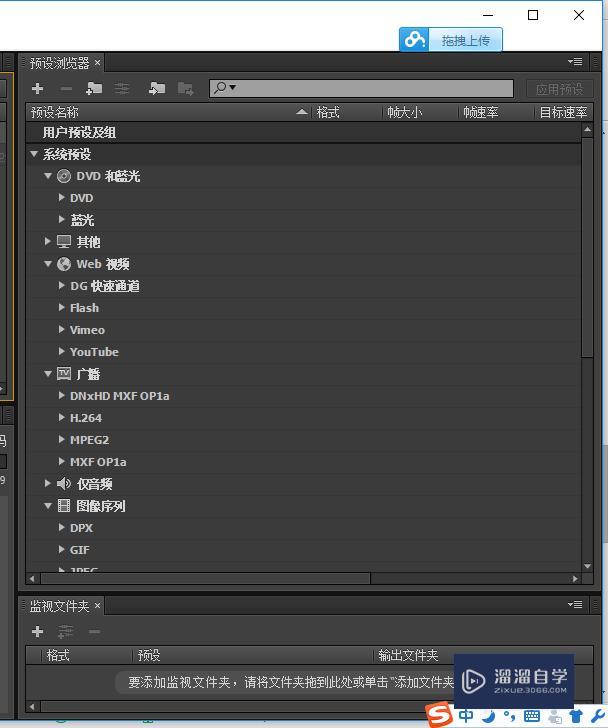Click the watch folder settings sliders icon
608x728 pixels.
tap(65, 631)
